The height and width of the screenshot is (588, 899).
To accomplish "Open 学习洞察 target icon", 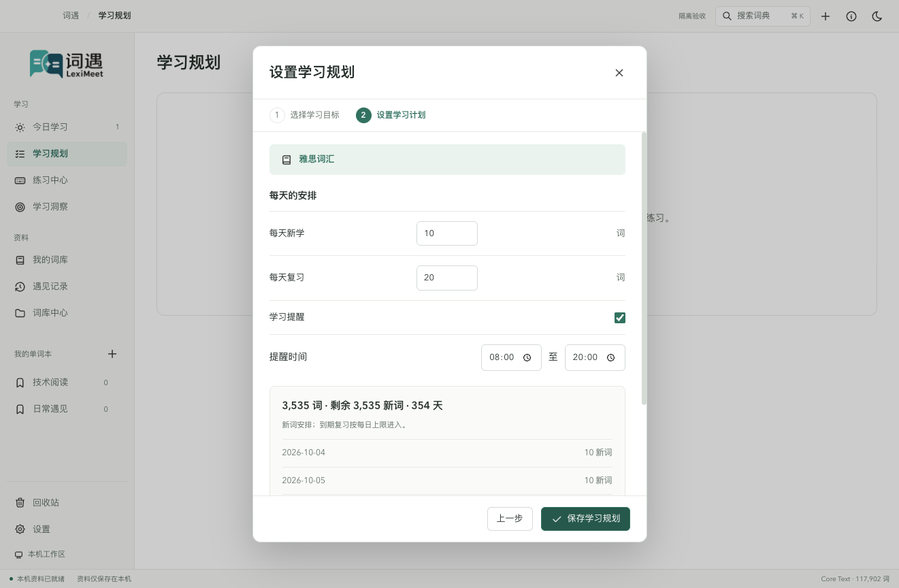I will [x=20, y=207].
